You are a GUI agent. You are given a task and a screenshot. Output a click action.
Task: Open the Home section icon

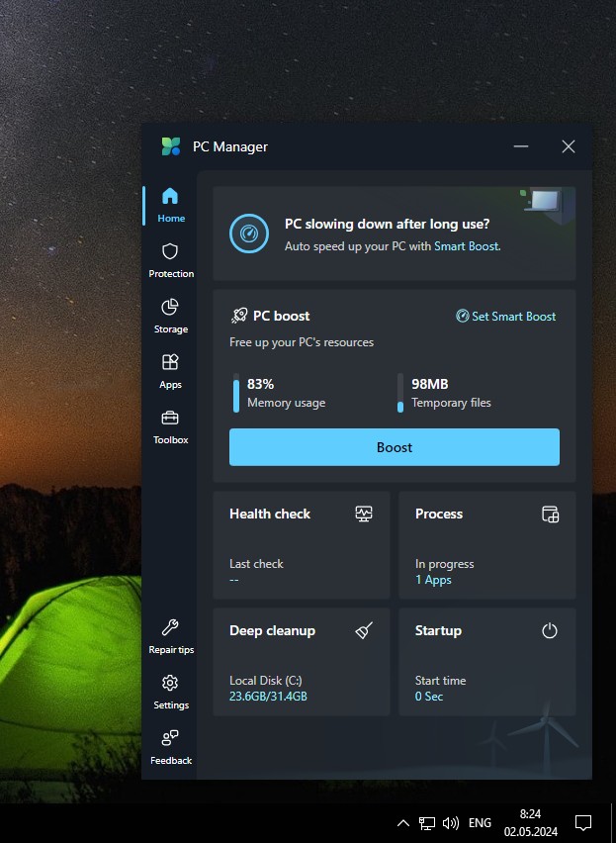pyautogui.click(x=170, y=196)
